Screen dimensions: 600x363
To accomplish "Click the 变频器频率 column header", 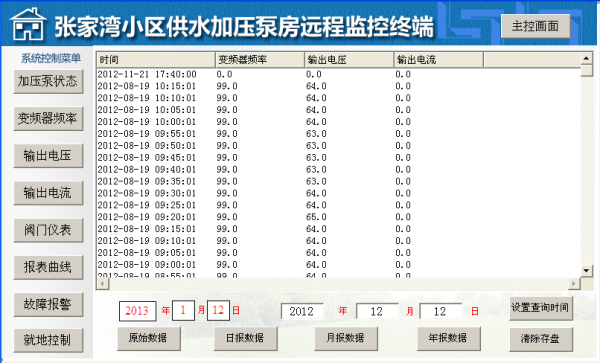I will [x=260, y=60].
